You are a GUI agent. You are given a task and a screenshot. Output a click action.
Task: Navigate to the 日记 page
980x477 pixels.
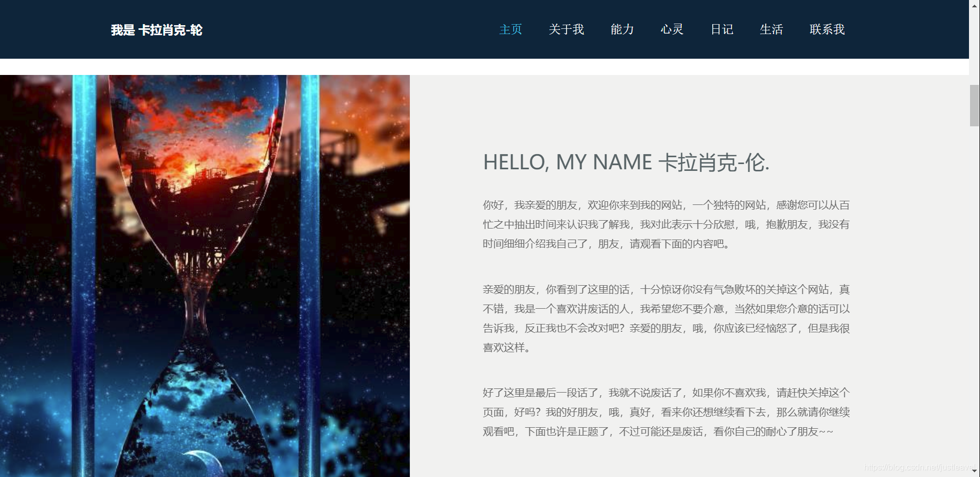[722, 29]
